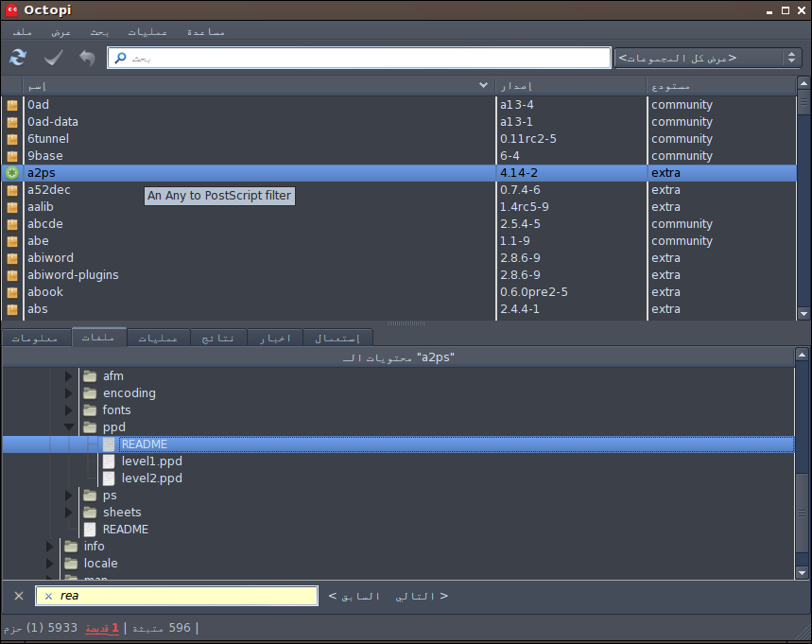The width and height of the screenshot is (812, 644).
Task: Click the red outdated packages link
Action: point(102,629)
